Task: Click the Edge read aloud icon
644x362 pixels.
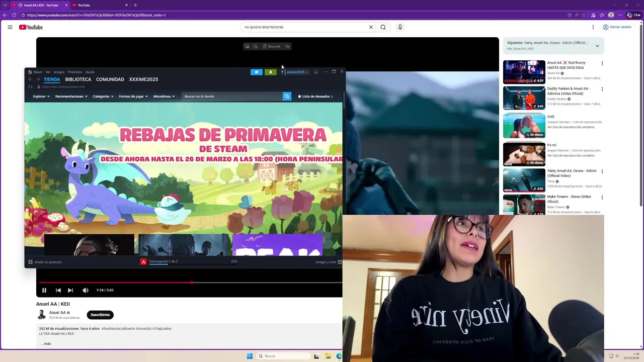Action: click(577, 15)
